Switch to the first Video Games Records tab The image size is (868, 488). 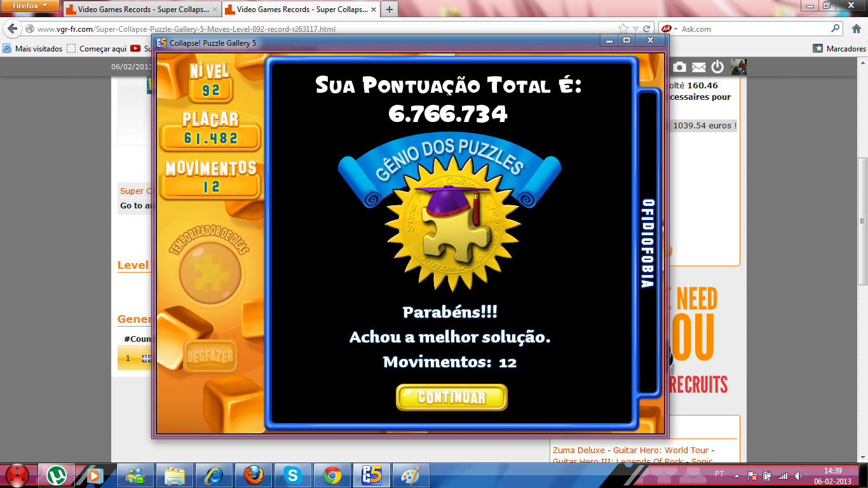tap(142, 10)
